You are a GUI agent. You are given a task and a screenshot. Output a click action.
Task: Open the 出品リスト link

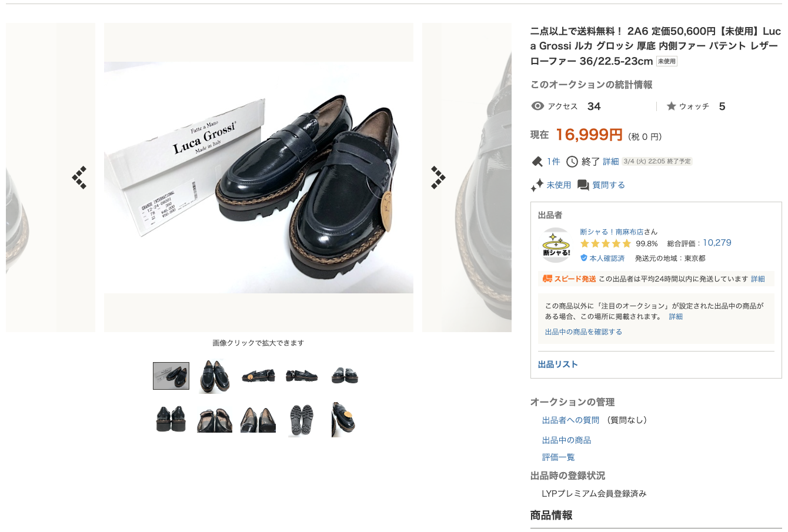[x=557, y=364]
